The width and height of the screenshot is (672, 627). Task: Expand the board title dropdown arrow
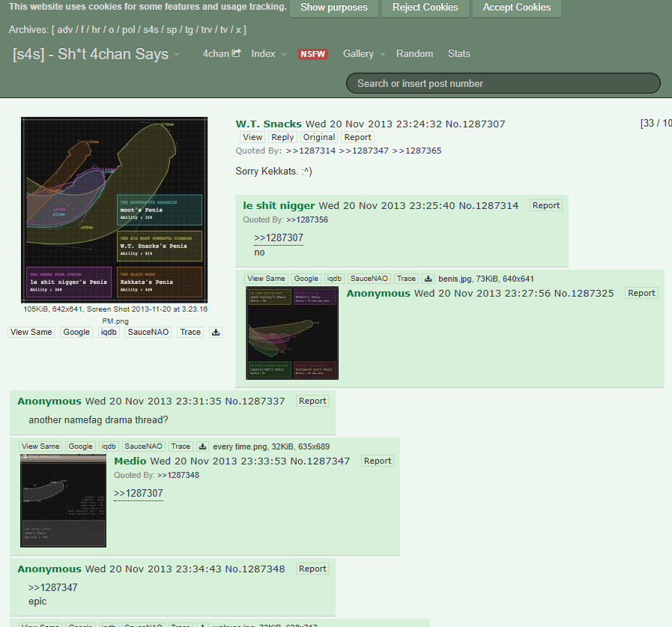[177, 55]
